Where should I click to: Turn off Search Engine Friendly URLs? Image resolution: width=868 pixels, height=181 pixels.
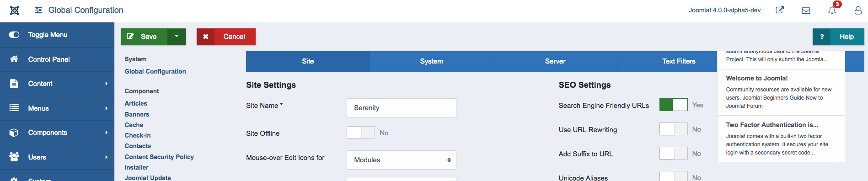tap(673, 105)
